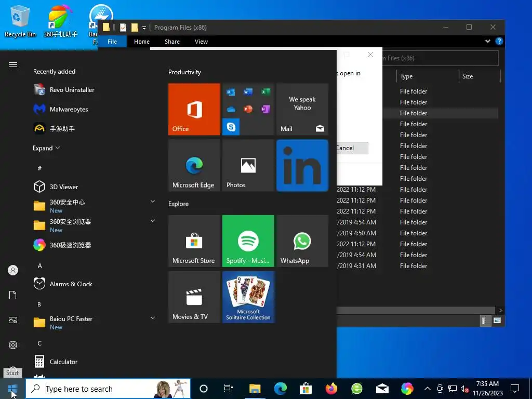The height and width of the screenshot is (399, 532).
Task: Open network icon in system tray
Action: [453, 389]
